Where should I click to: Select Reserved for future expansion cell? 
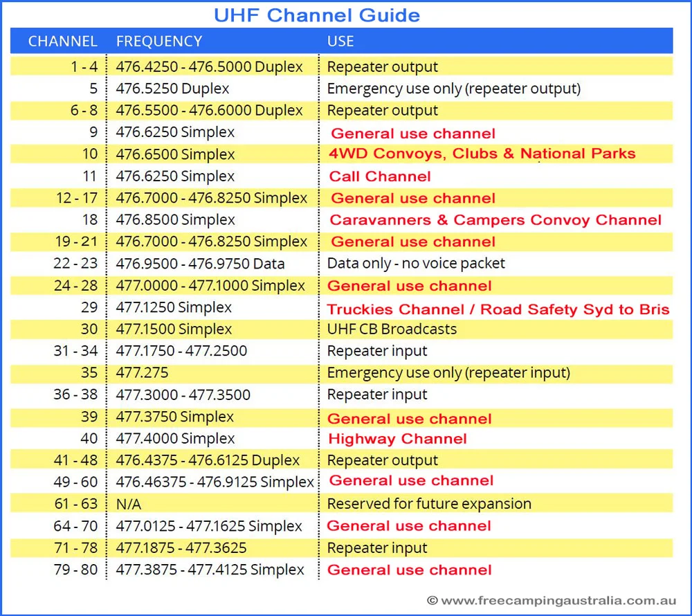tap(429, 504)
